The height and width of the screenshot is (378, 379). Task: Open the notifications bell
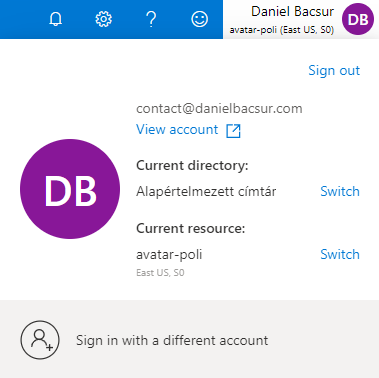coord(56,19)
